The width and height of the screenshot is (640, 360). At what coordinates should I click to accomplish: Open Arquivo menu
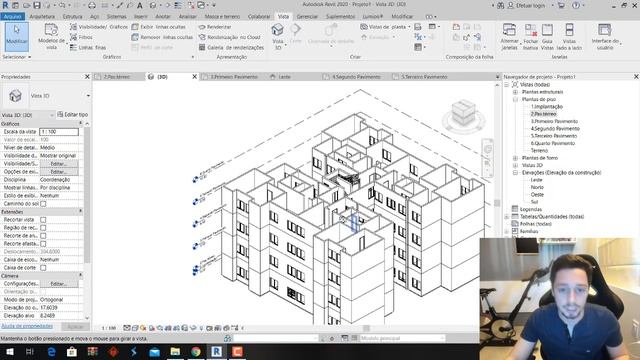click(13, 16)
